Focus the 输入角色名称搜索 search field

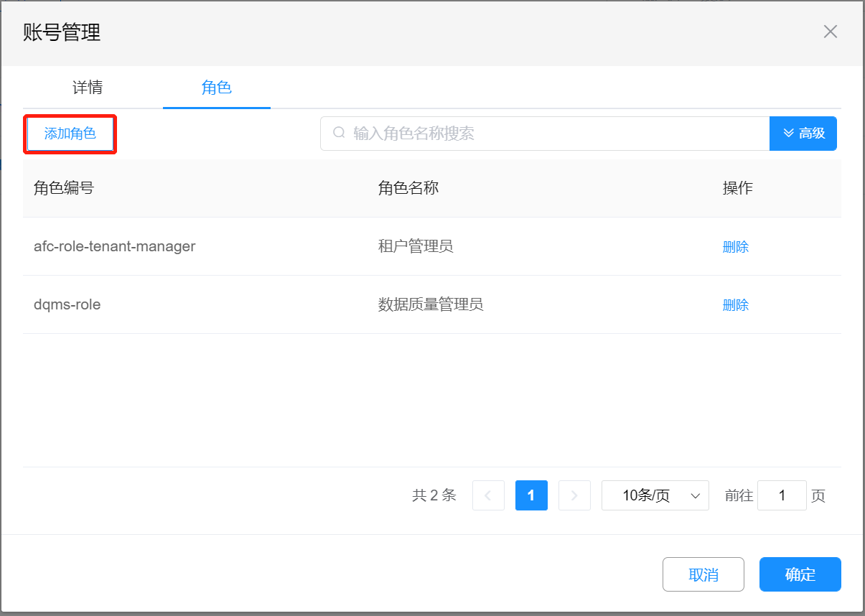coord(553,134)
